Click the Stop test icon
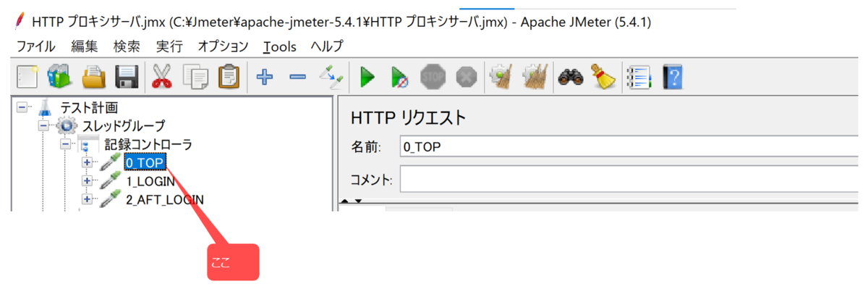This screenshot has height=292, width=868. tap(433, 76)
